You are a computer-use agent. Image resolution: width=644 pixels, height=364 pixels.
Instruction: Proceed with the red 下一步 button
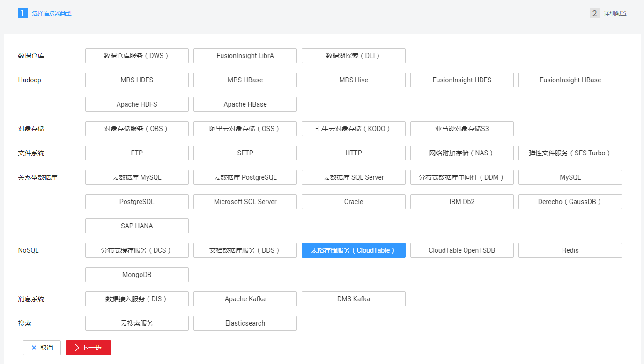point(88,348)
